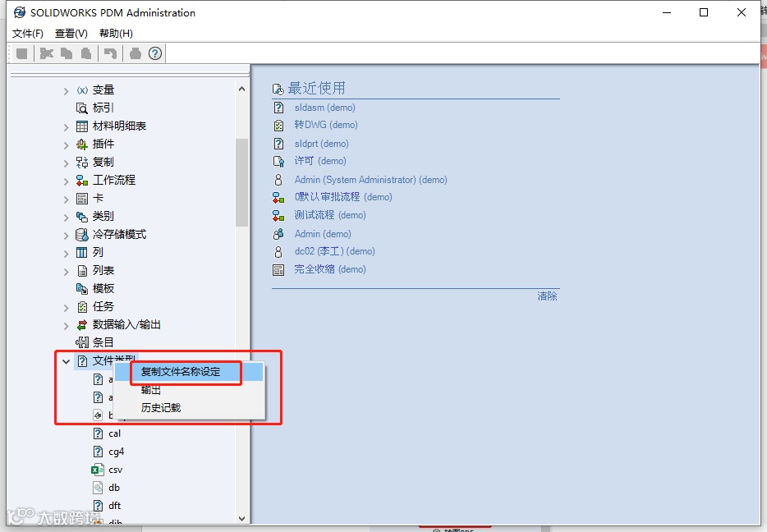Image resolution: width=767 pixels, height=532 pixels.
Task: Expand the 冷存储模式 tree node
Action: [66, 236]
